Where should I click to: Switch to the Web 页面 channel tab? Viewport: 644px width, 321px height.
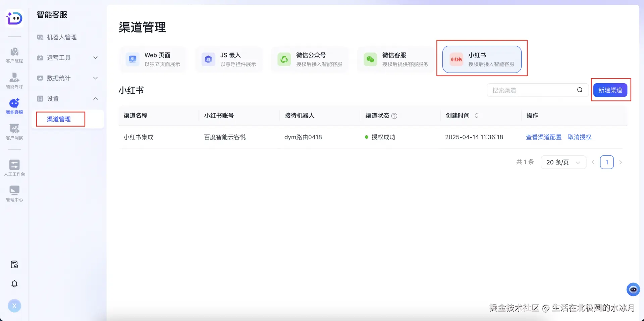pos(152,59)
